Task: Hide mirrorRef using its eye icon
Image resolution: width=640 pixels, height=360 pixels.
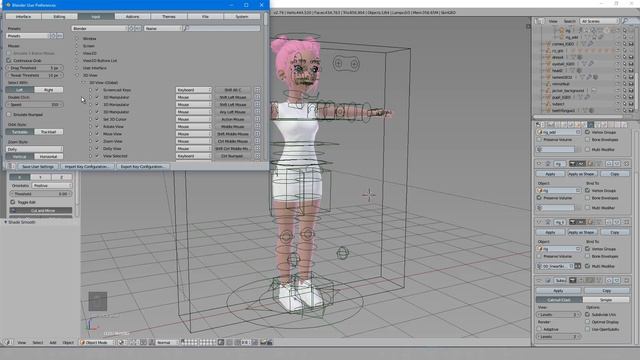Action: (618, 84)
